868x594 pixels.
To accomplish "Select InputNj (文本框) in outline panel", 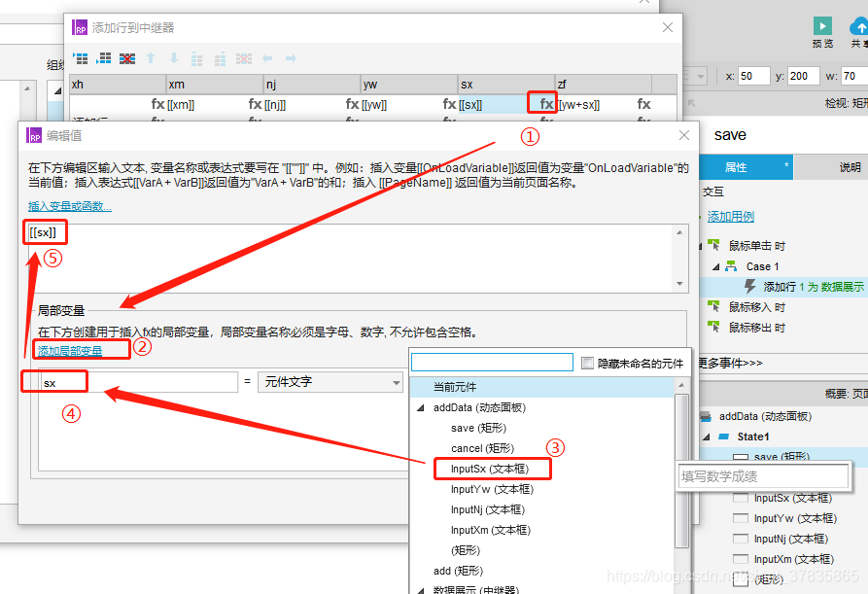I will (790, 539).
